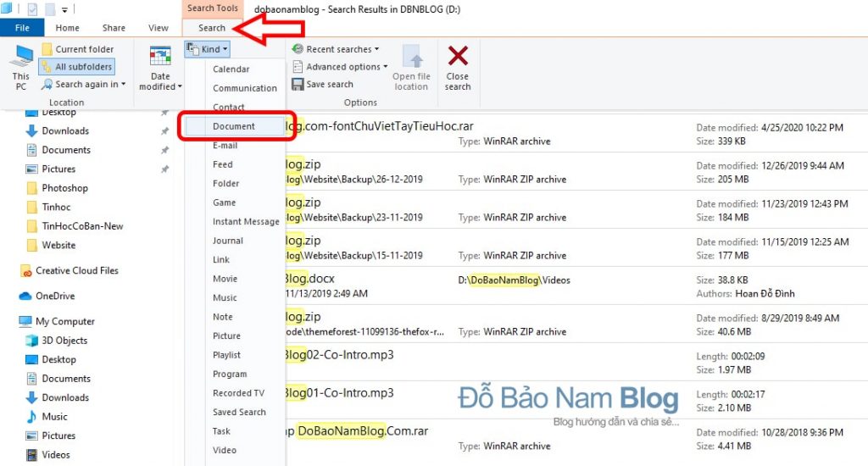The width and height of the screenshot is (868, 466).
Task: Click the Search Tools contextual tab
Action: click(212, 8)
